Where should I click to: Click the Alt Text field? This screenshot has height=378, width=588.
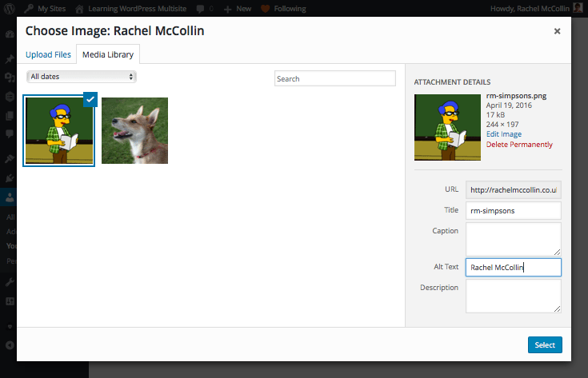[x=514, y=268]
